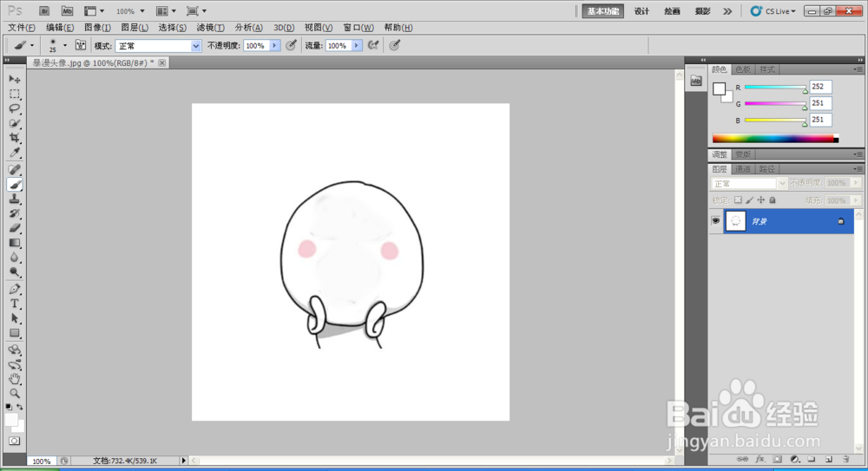The width and height of the screenshot is (868, 471).
Task: Switch to 摄影 workspace
Action: tap(702, 11)
